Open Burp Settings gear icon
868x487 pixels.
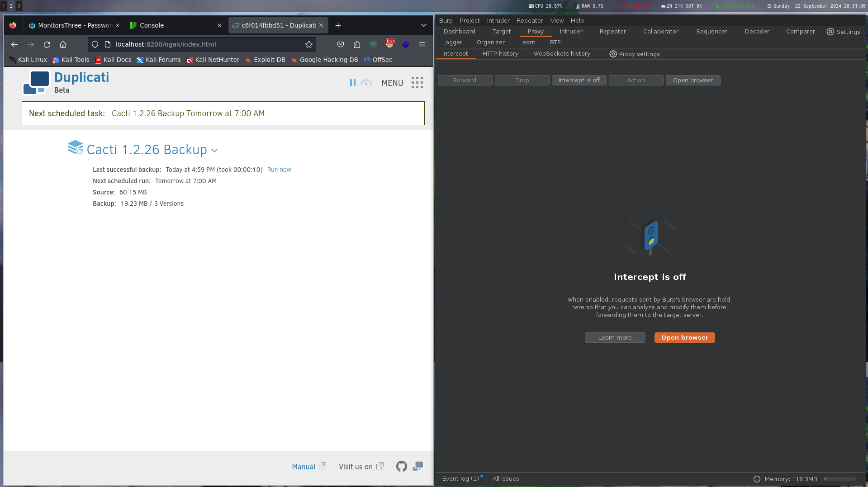coord(830,32)
